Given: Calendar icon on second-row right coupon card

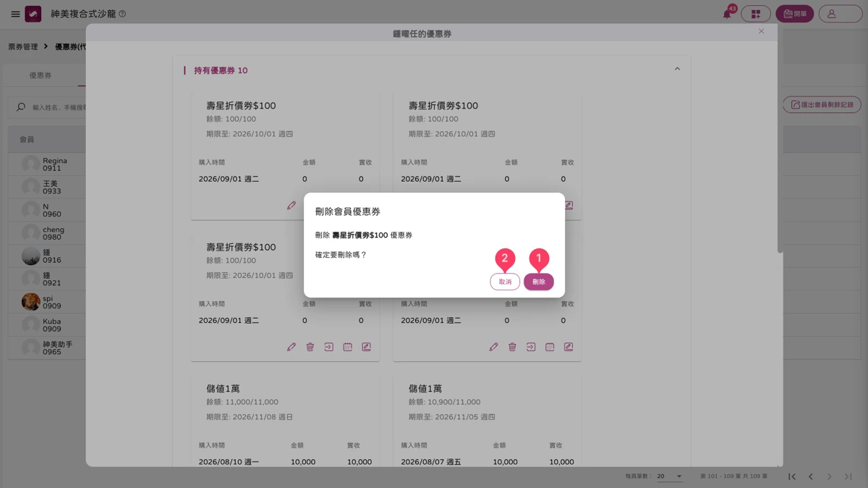Looking at the screenshot, I should [550, 347].
